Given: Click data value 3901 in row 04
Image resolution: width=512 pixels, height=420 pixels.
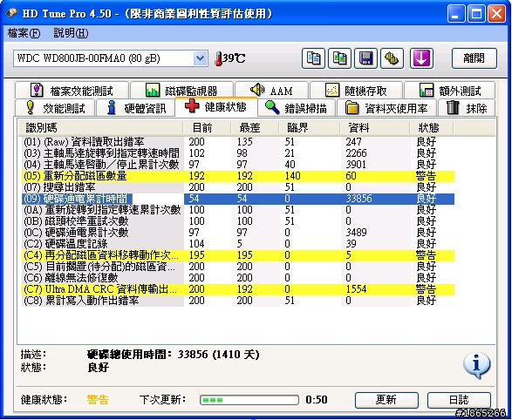Looking at the screenshot, I should pyautogui.click(x=356, y=165).
